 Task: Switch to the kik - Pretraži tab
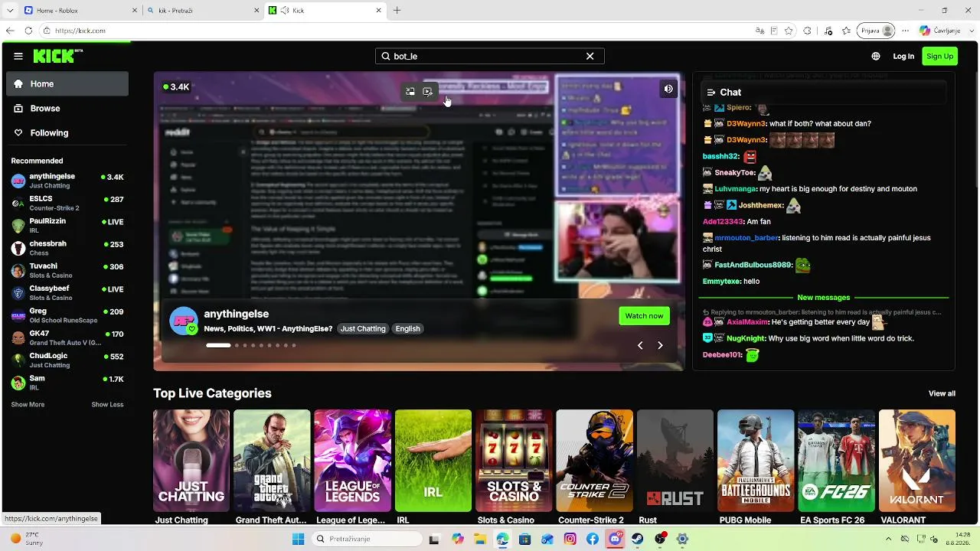[x=203, y=11]
